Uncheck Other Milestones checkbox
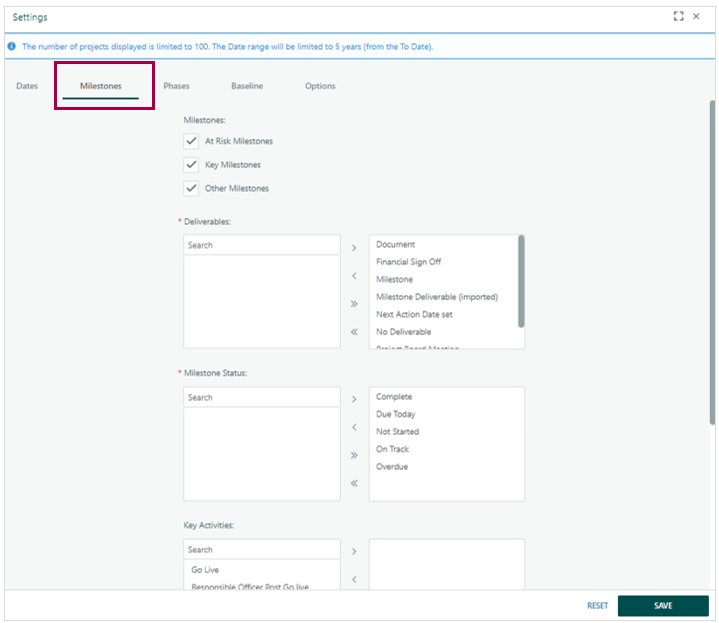The height and width of the screenshot is (623, 719). 191,188
